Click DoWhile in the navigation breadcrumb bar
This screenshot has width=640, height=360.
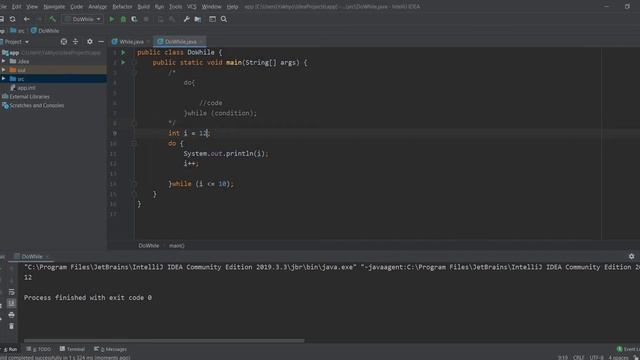click(x=45, y=31)
